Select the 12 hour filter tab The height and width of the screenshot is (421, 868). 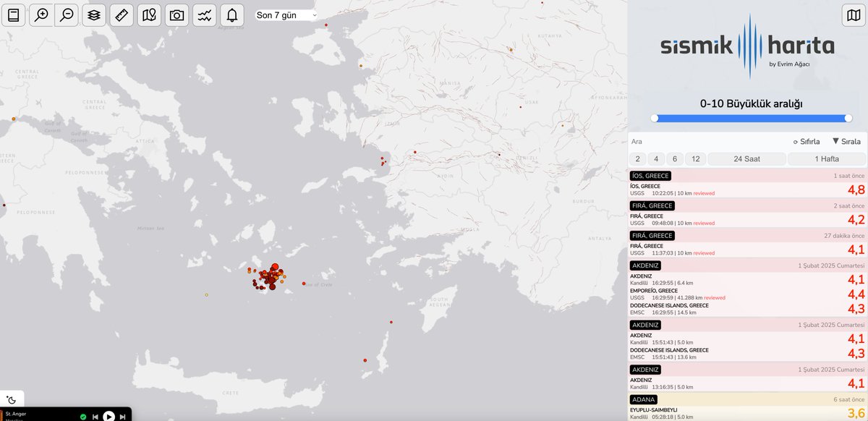click(695, 159)
